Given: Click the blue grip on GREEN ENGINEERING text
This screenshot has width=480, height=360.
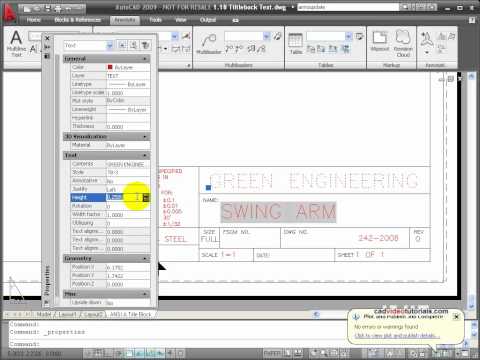Looking at the screenshot, I should point(208,188).
